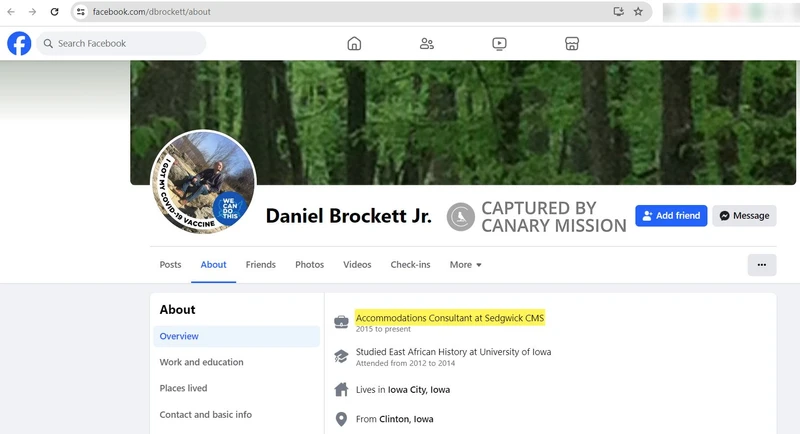Select the About tab
The height and width of the screenshot is (434, 800).
[x=213, y=265]
